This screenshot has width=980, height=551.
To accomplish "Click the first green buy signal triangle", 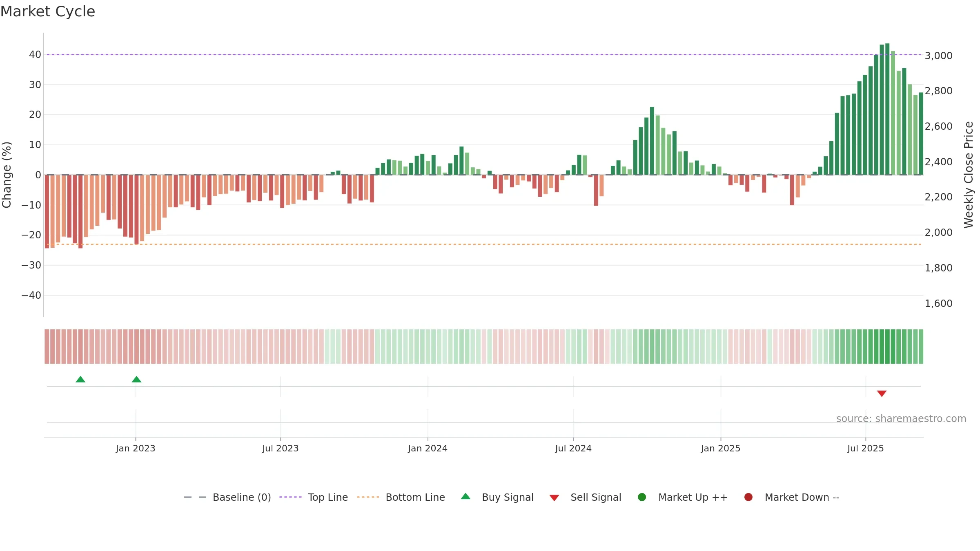I will pos(80,379).
